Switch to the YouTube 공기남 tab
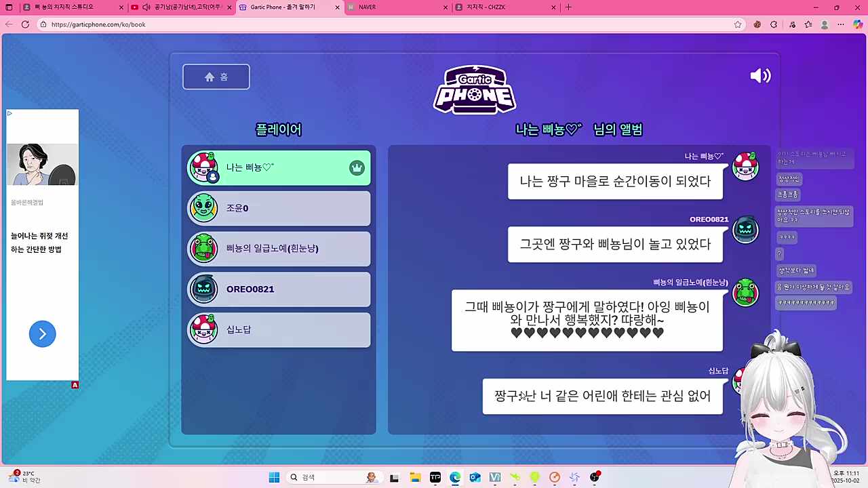868x488 pixels. (181, 7)
